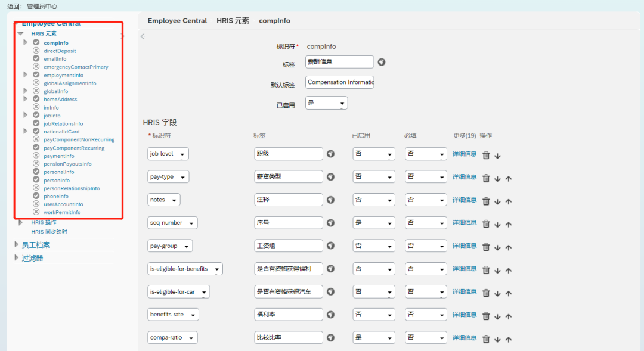Move pay-type field up
644x351 pixels.
point(509,179)
